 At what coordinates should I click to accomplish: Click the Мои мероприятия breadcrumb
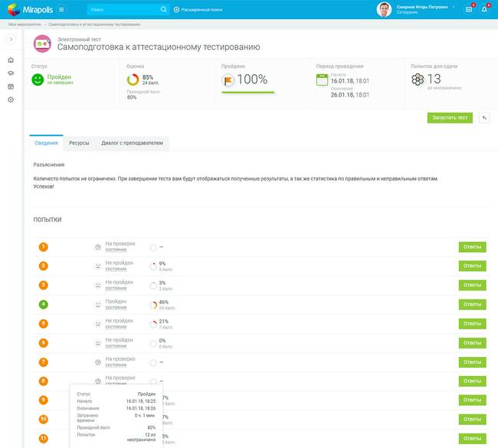[x=23, y=25]
